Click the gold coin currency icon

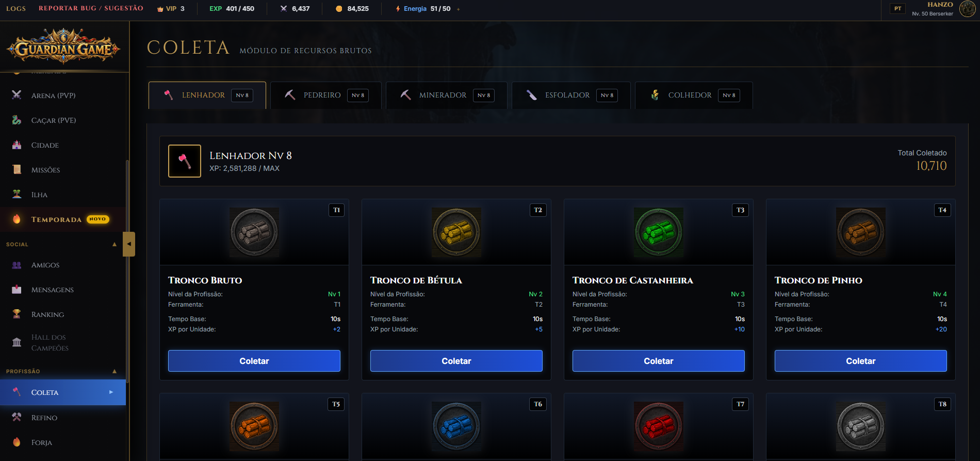(339, 9)
